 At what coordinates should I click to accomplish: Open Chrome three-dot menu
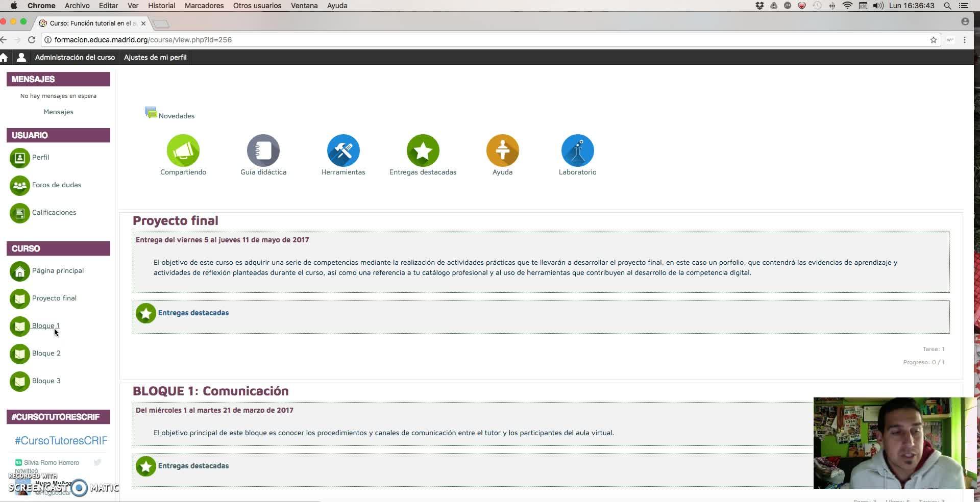coord(965,40)
